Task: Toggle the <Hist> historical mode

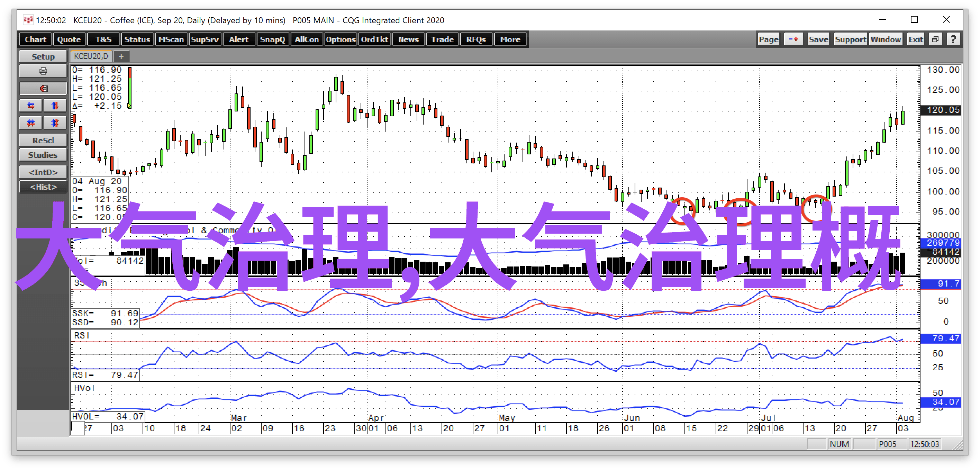Action: point(43,187)
